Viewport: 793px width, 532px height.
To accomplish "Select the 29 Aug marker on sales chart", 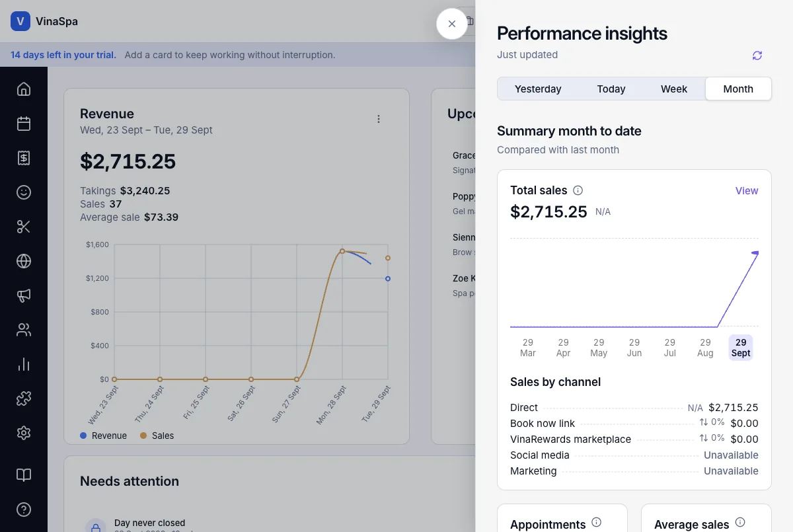I will tap(705, 348).
